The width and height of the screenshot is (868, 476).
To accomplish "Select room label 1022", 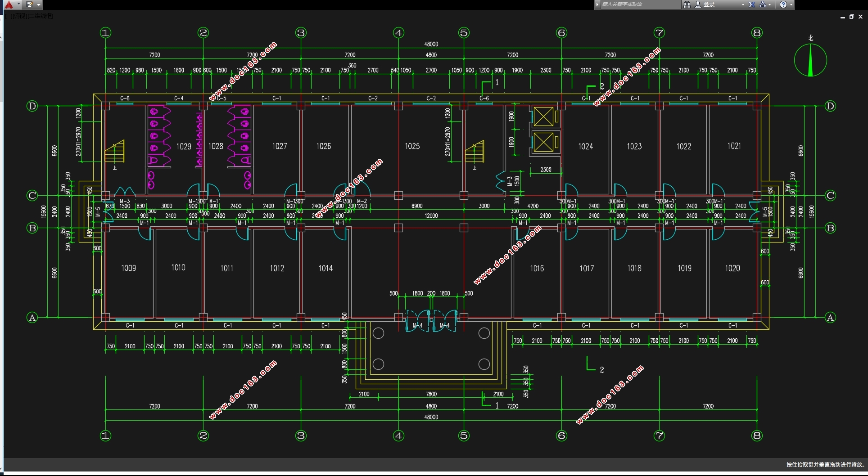I will point(684,146).
